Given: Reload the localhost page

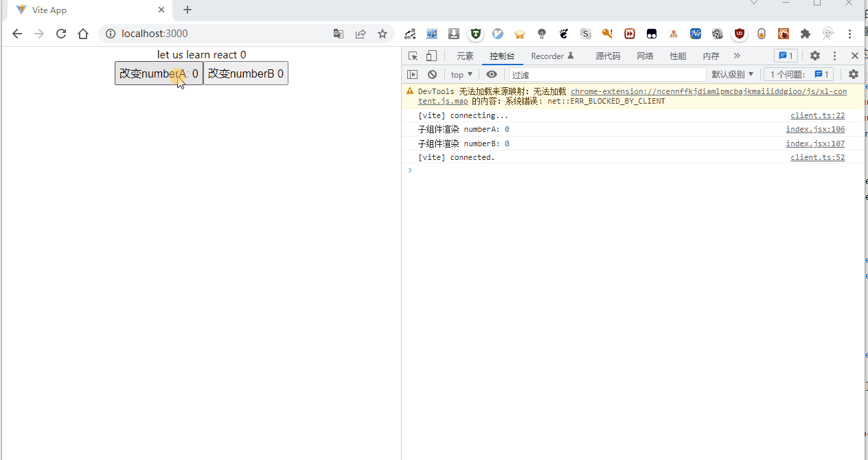Looking at the screenshot, I should pos(61,34).
